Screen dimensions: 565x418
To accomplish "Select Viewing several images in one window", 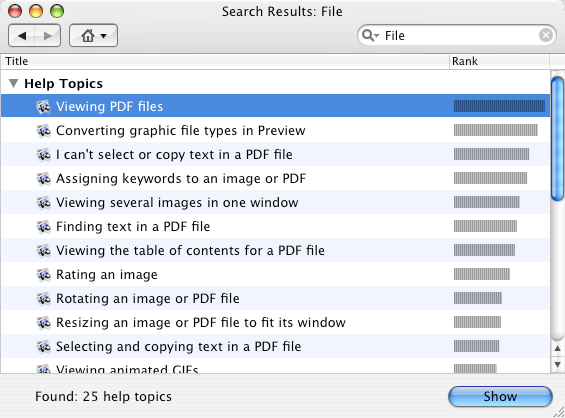I will point(275,202).
